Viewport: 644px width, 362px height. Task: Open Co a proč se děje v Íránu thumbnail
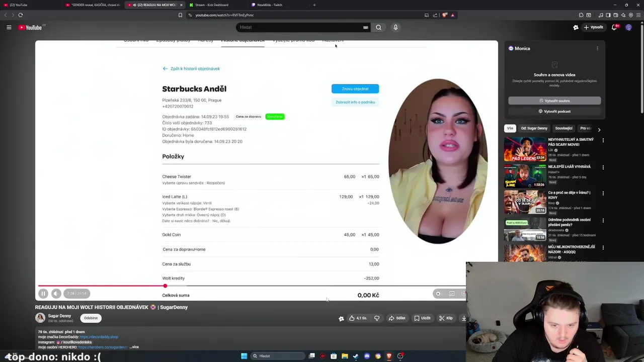(525, 202)
